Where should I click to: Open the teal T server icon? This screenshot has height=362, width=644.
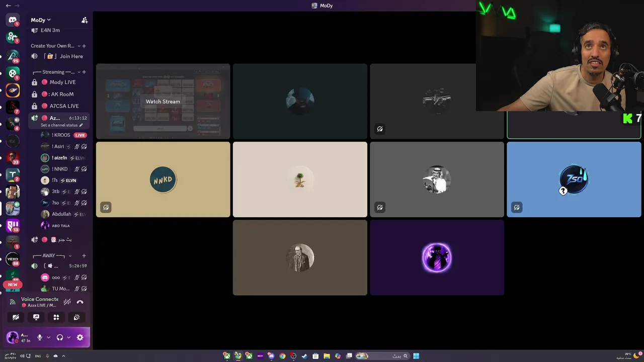13,175
